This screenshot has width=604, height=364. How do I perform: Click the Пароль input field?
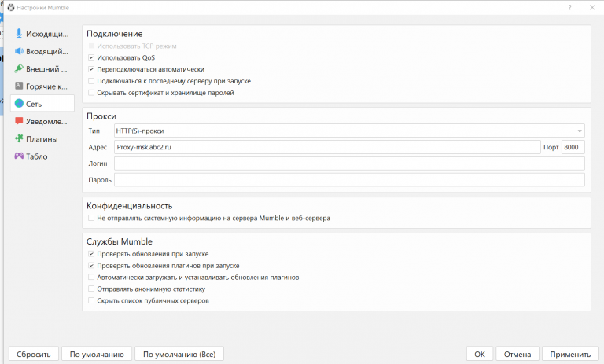349,180
